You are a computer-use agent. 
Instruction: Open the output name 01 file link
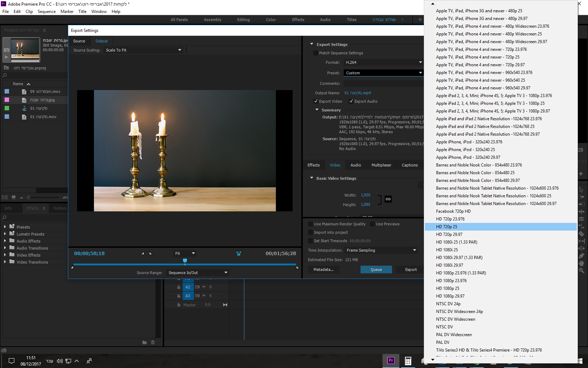pos(357,93)
